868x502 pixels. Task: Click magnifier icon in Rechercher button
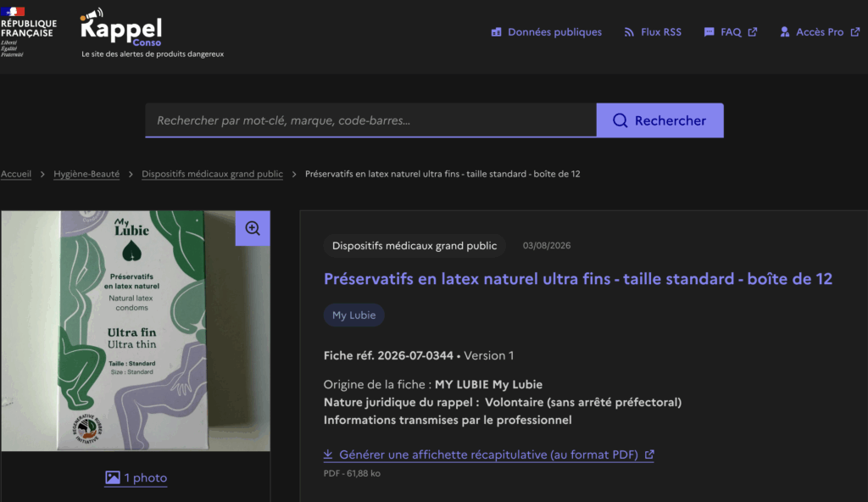620,120
